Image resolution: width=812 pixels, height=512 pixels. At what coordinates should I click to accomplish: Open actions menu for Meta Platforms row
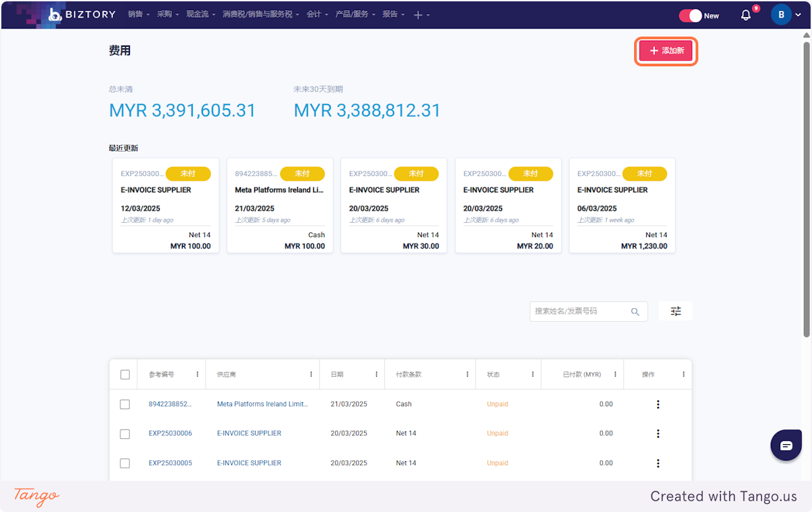click(658, 404)
